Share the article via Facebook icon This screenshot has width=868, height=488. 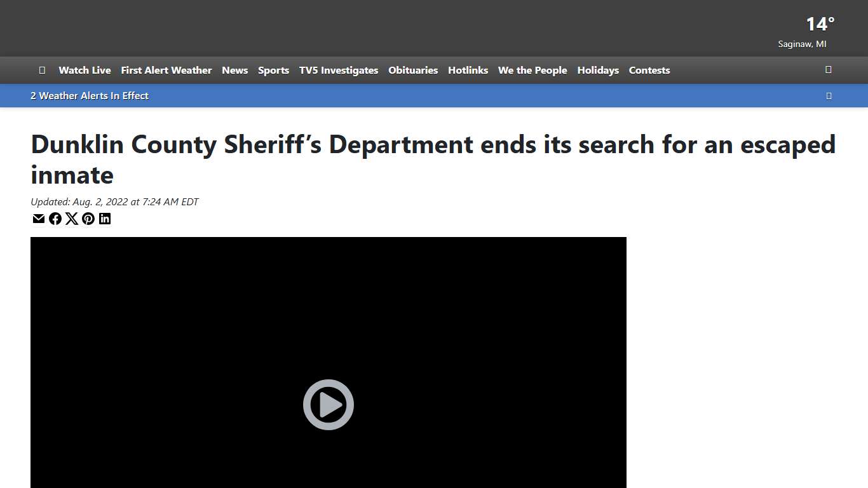coord(55,219)
